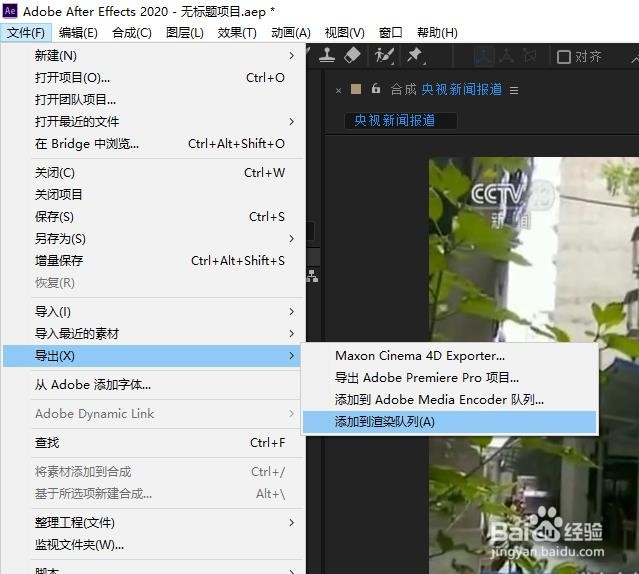Viewport: 639px width, 574px height.
Task: Open the 视图(V) menu
Action: pyautogui.click(x=344, y=33)
